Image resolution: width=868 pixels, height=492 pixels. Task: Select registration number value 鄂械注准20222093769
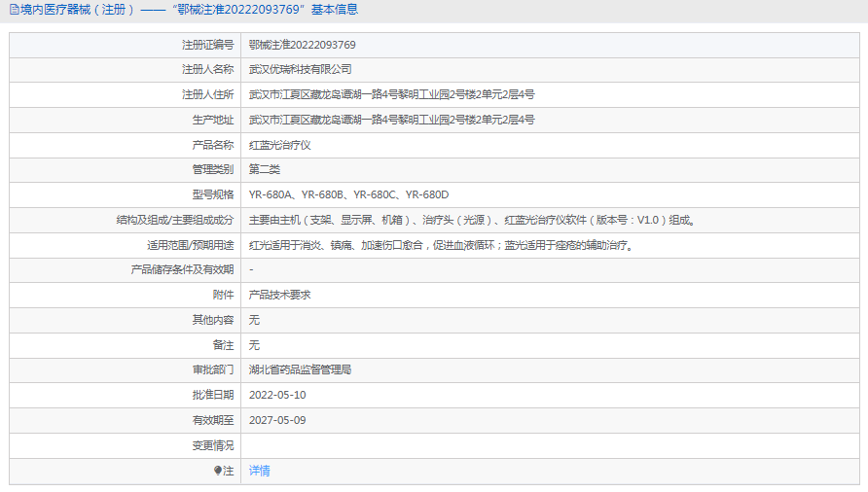[x=303, y=45]
